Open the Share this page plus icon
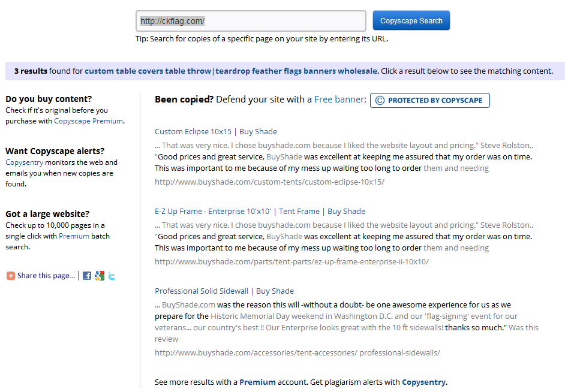The width and height of the screenshot is (565, 392). [11, 276]
